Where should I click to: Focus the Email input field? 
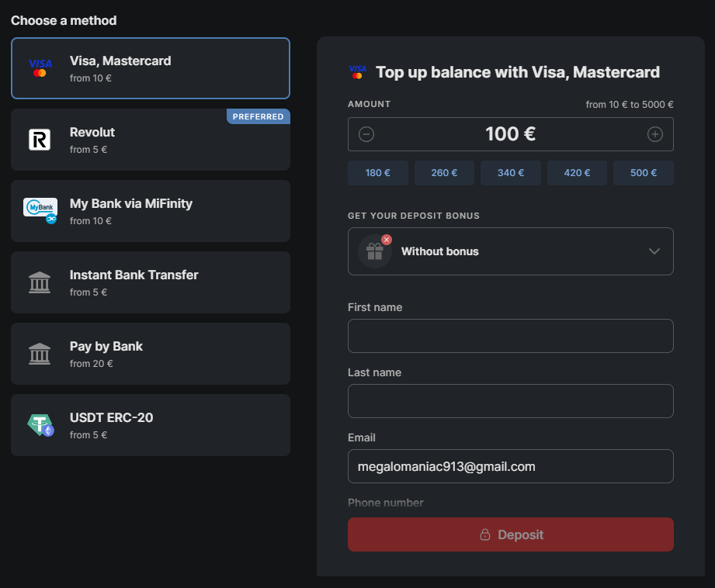point(510,466)
